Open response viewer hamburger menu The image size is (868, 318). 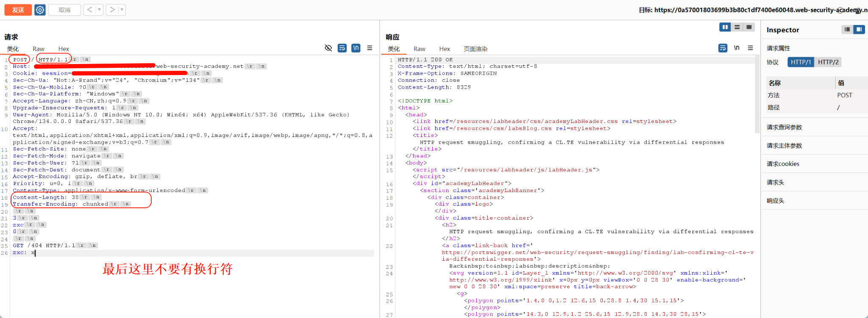[751, 48]
